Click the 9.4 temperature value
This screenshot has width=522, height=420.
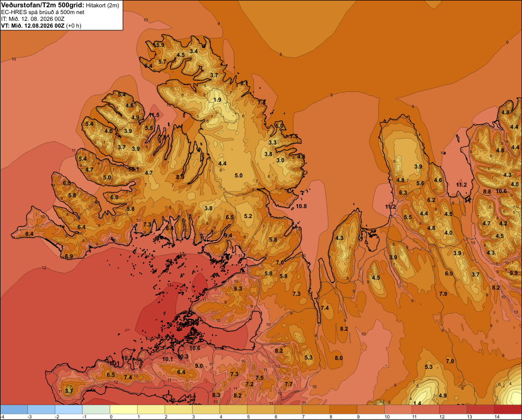(x=228, y=236)
